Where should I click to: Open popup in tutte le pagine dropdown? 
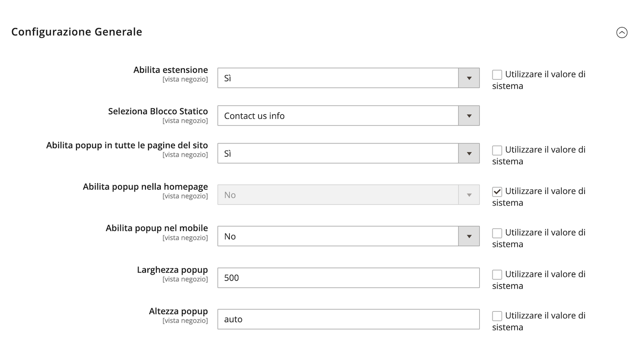point(348,153)
